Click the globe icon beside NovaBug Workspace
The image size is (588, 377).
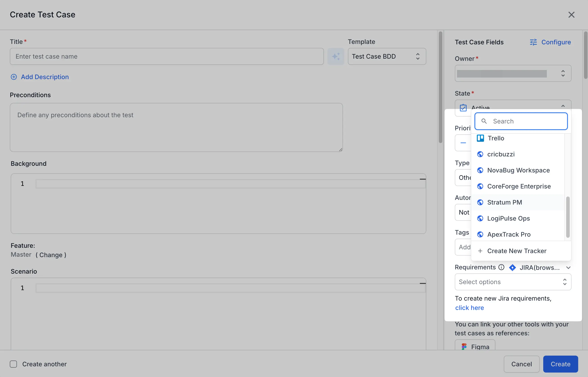coord(480,170)
